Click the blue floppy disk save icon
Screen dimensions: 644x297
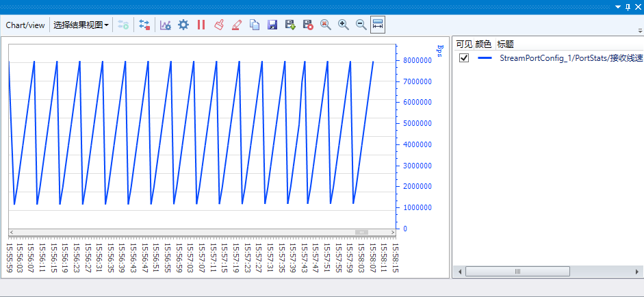[272, 25]
